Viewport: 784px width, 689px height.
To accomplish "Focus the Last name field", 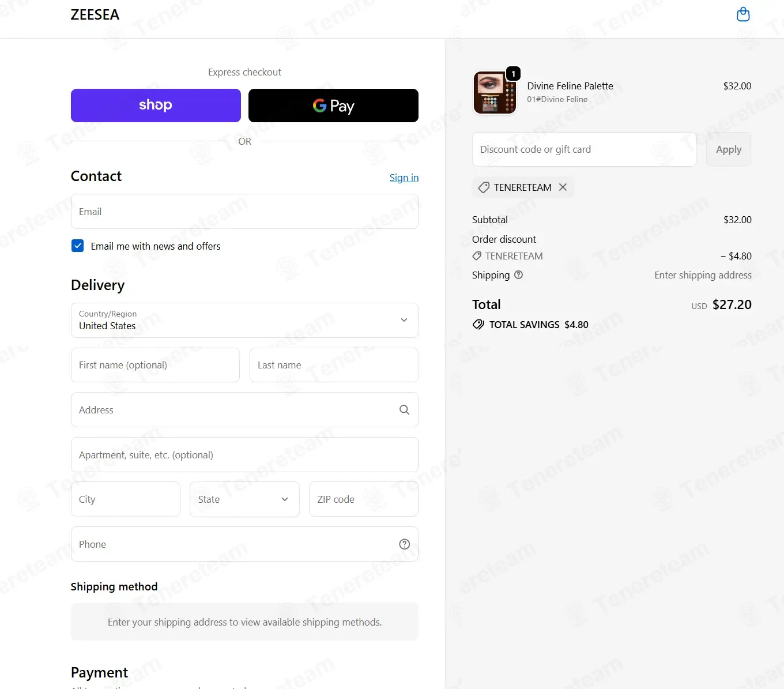I will tap(334, 365).
